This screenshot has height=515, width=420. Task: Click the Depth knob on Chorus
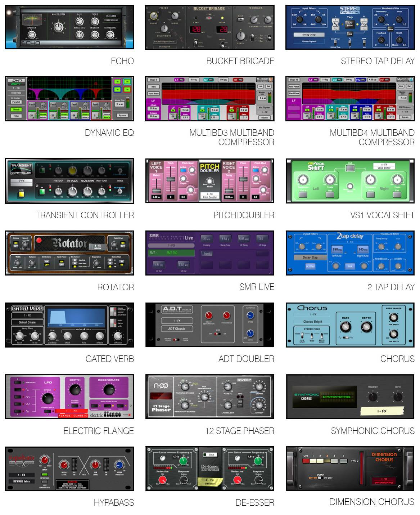(x=366, y=327)
